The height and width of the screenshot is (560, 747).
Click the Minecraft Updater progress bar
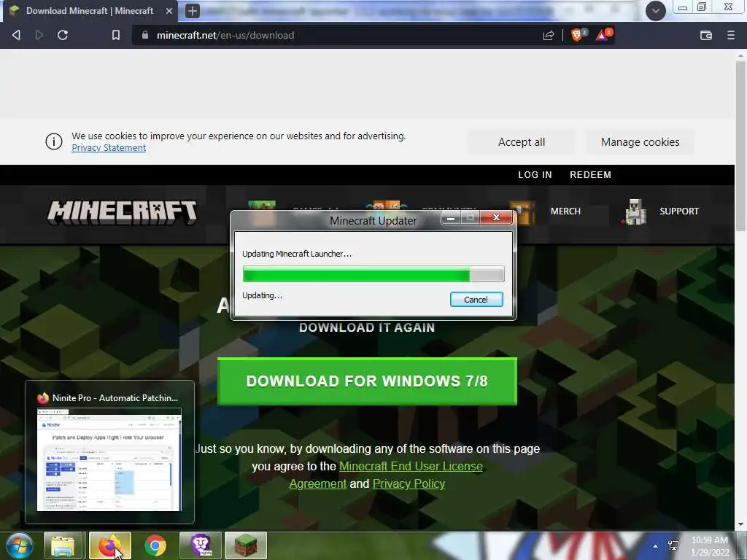pos(373,274)
